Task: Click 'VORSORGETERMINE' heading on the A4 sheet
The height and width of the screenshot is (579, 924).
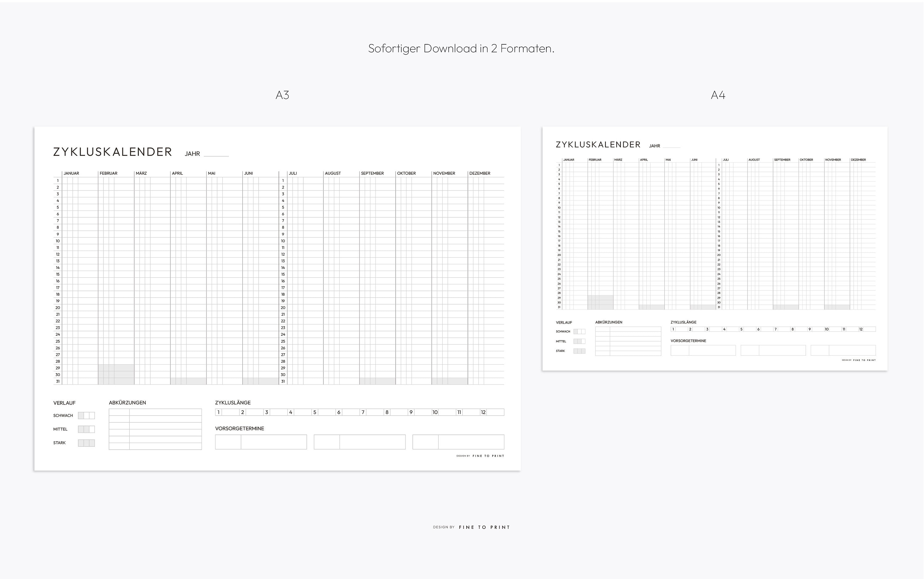Action: click(x=688, y=341)
